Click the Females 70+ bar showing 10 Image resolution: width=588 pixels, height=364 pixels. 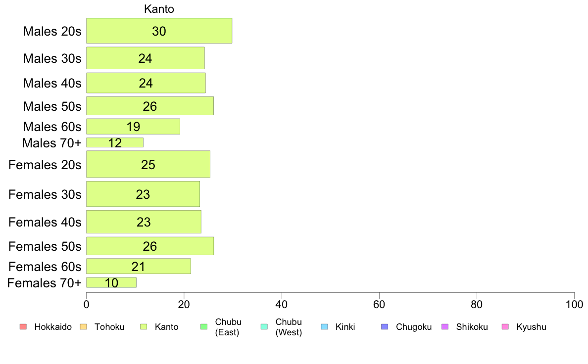(111, 283)
